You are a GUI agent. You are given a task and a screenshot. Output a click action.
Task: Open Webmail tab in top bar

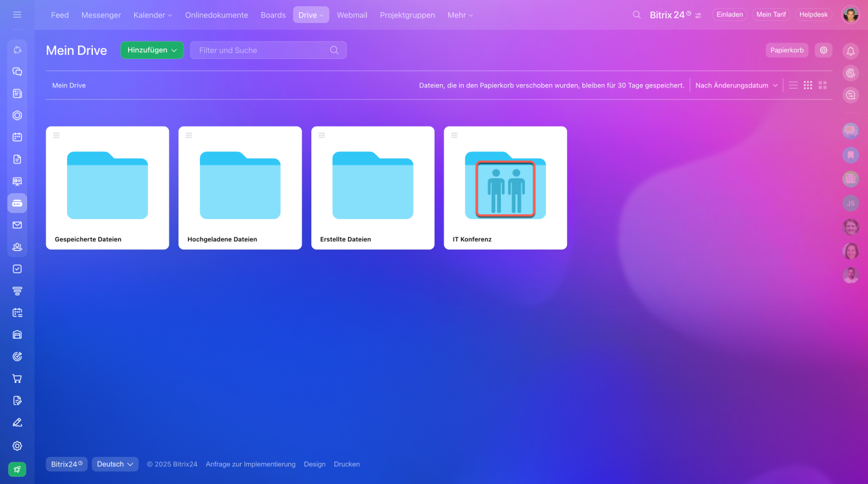coord(352,15)
